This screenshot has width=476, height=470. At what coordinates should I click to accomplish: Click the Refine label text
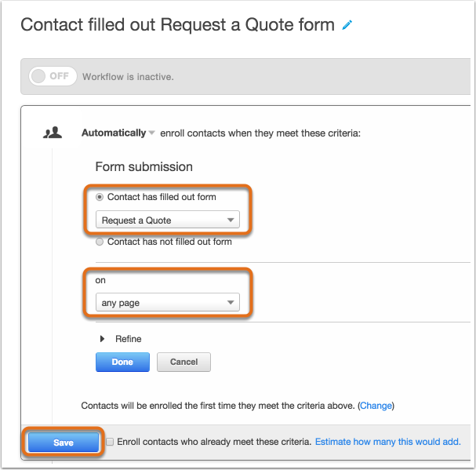click(128, 339)
